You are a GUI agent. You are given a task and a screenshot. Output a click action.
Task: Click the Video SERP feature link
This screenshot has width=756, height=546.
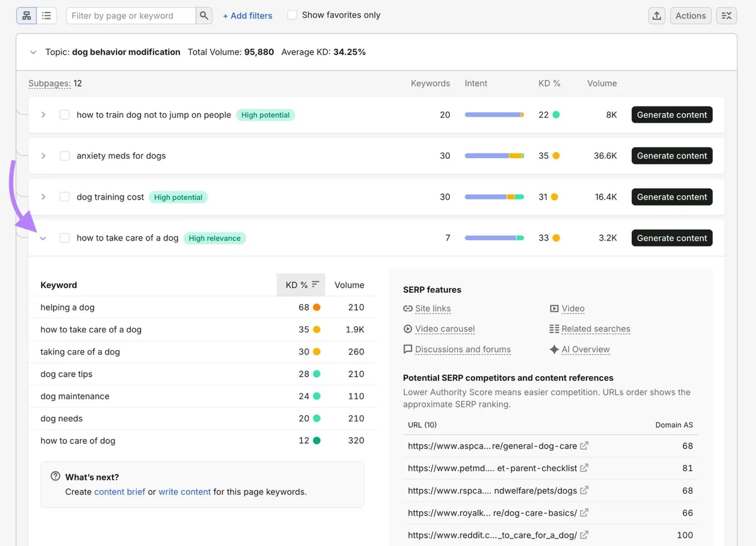[573, 309]
